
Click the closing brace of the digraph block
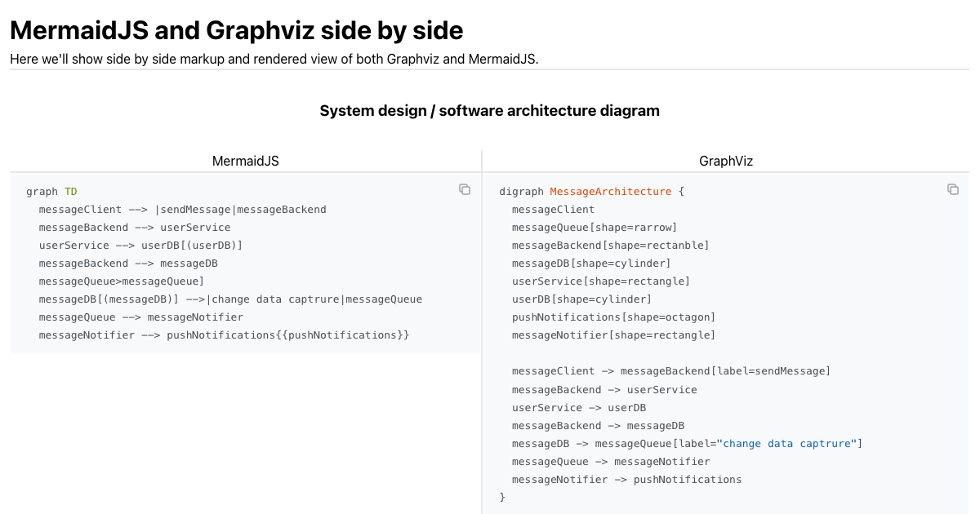tap(501, 496)
